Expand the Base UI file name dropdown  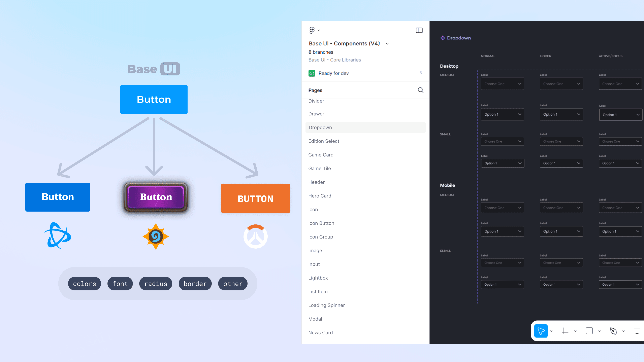pos(387,44)
